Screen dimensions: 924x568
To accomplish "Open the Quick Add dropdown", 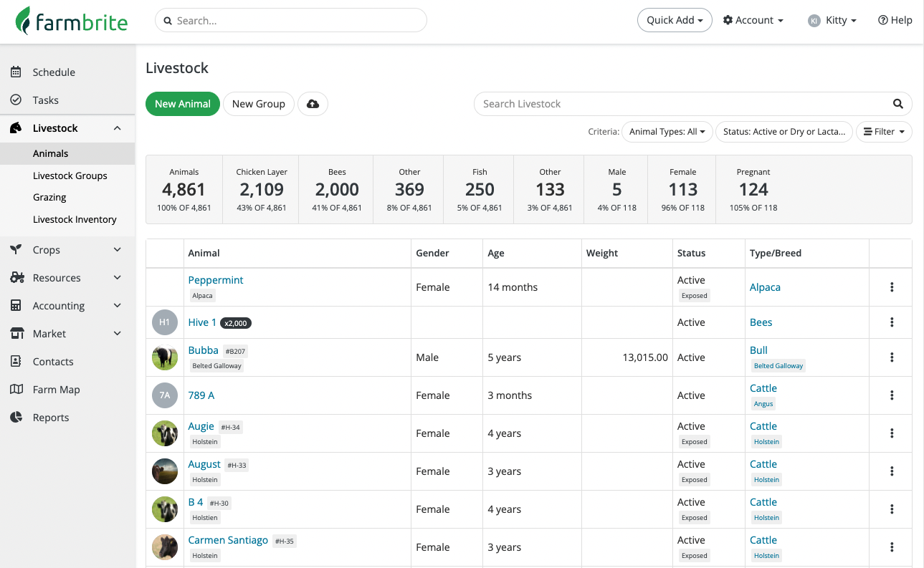I will pos(674,20).
